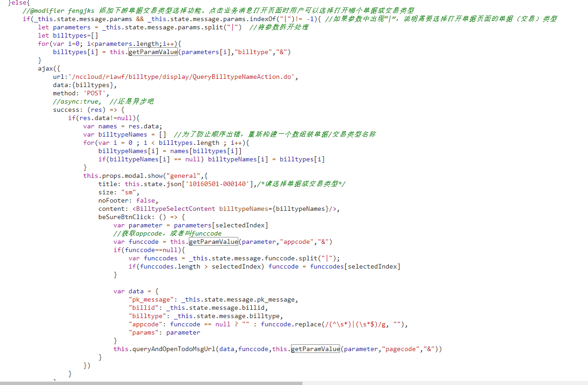Click the "beSureBtnClick: () => {" line
588x385 pixels.
[x=142, y=217]
